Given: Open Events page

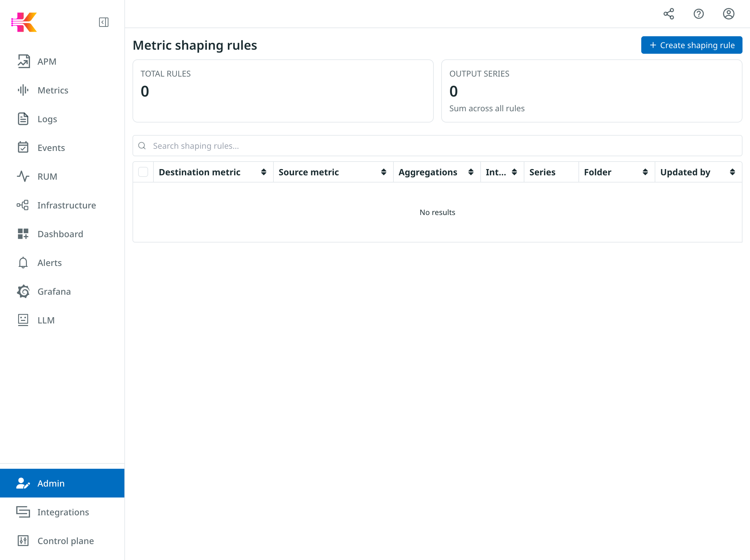Looking at the screenshot, I should [62, 147].
